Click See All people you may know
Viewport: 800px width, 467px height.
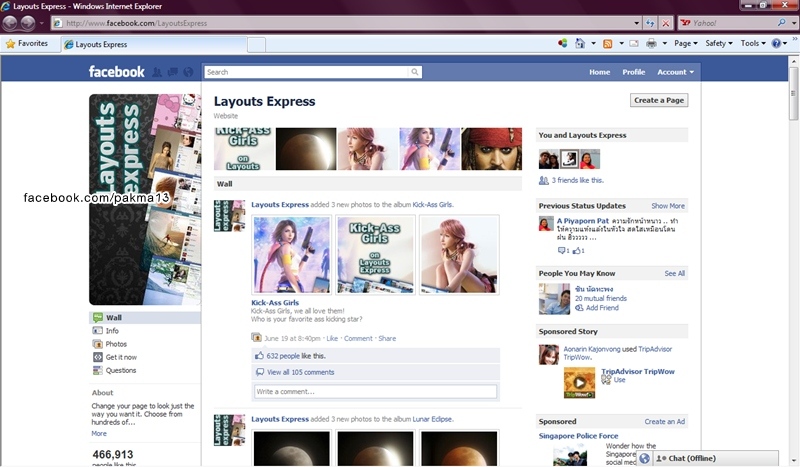674,274
